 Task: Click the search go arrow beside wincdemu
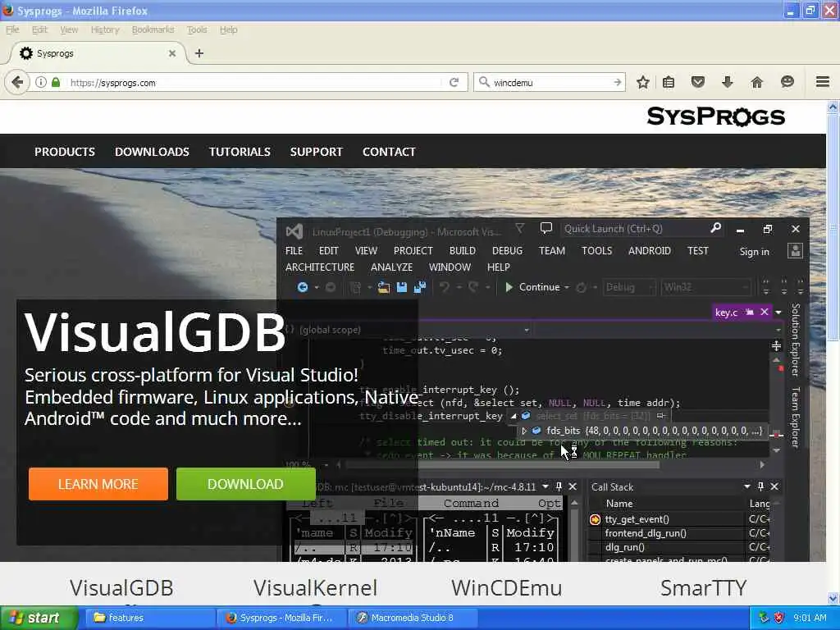[x=617, y=82]
